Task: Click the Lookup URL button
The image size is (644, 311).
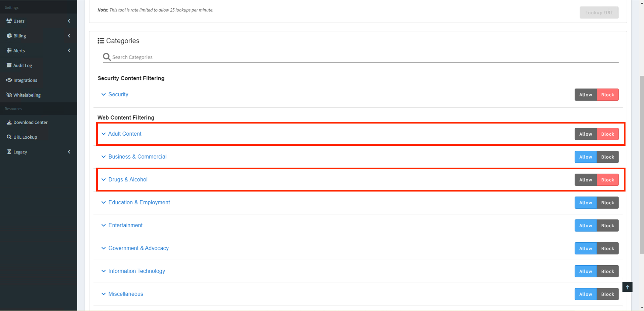Action: pyautogui.click(x=599, y=12)
